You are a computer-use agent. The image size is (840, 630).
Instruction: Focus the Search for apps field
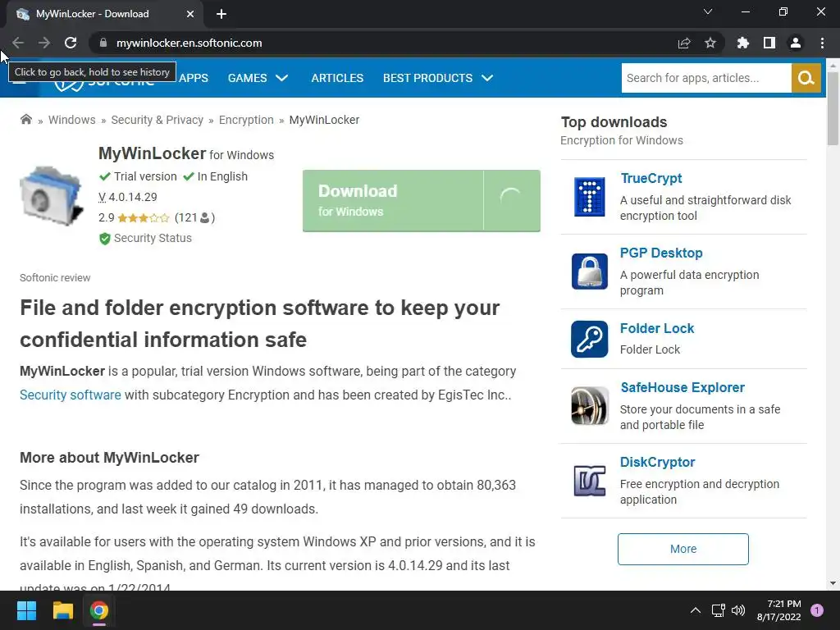(x=706, y=78)
